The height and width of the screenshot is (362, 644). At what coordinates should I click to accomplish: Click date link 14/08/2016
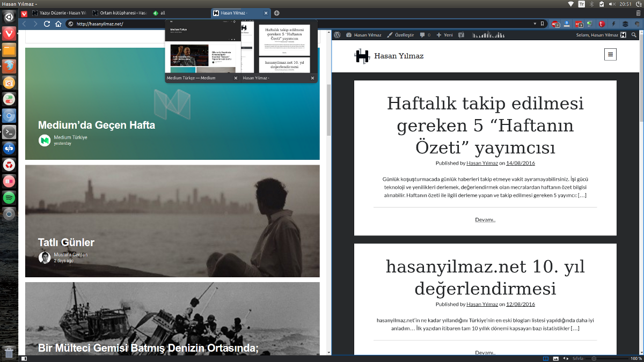[521, 163]
